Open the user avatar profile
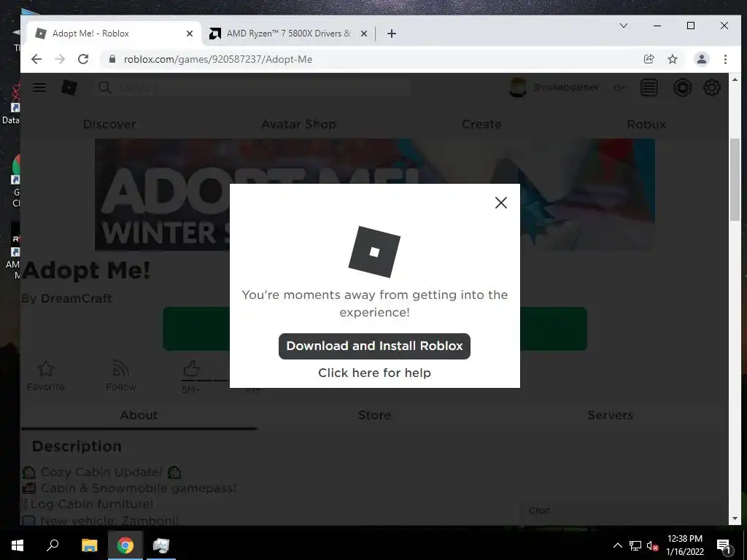The image size is (747, 560). (x=517, y=87)
